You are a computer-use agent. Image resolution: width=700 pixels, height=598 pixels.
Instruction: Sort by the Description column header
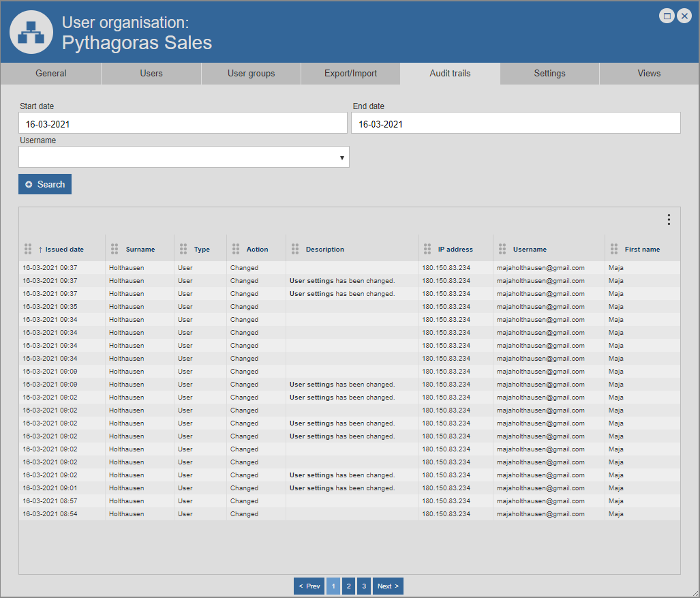(325, 249)
